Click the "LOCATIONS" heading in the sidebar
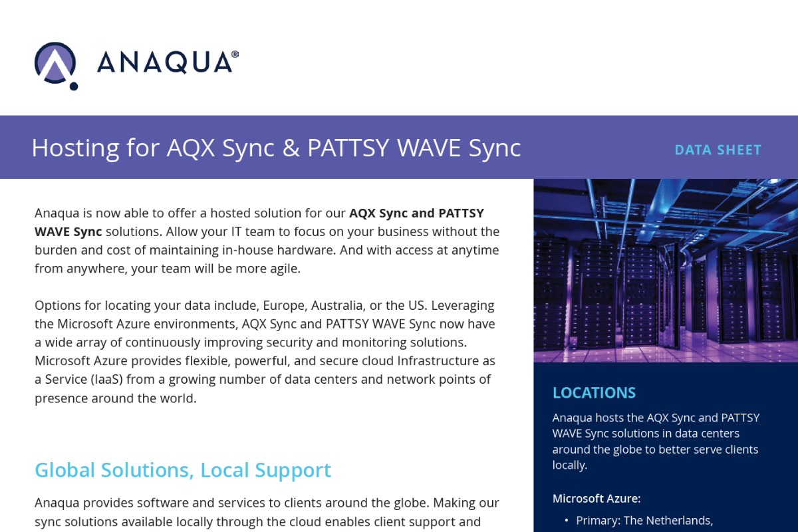Viewport: 798px width, 532px height. coord(594,393)
